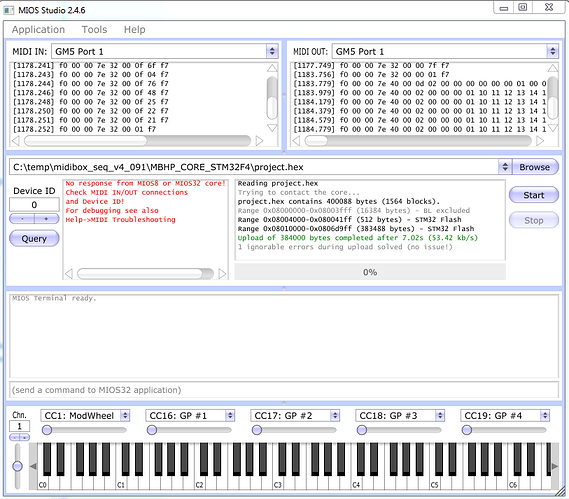Viewport: 569px width, 499px height.
Task: Play the C6 key on the keyboard
Action: (x=513, y=483)
